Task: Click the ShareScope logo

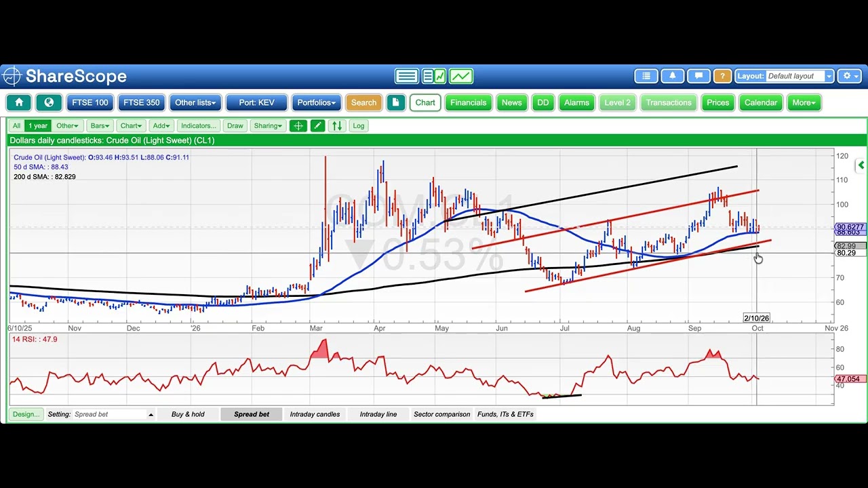Action: (x=65, y=76)
